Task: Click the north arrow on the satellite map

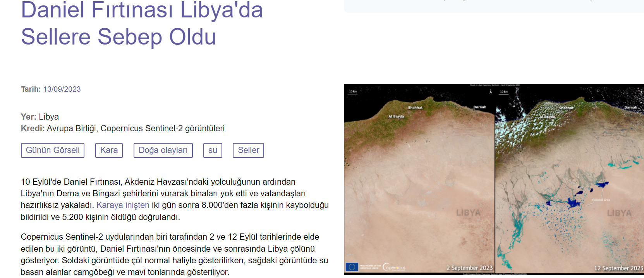Action: 491,92
